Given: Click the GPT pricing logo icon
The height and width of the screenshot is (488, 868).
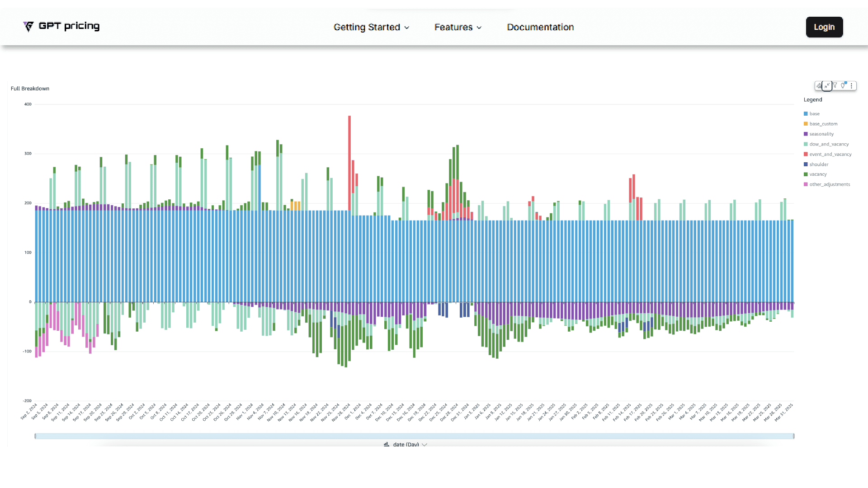Looking at the screenshot, I should pos(28,27).
